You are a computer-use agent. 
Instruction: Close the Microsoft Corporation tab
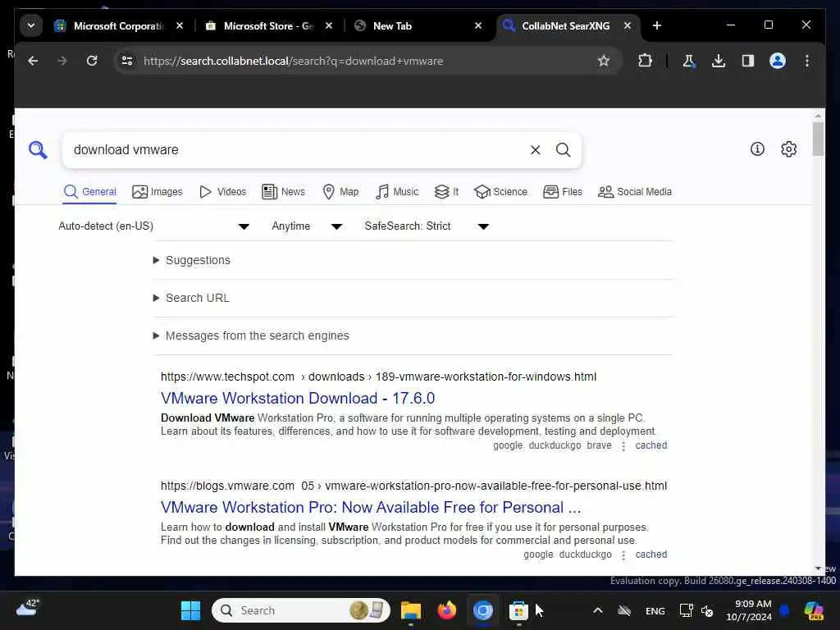(x=180, y=25)
